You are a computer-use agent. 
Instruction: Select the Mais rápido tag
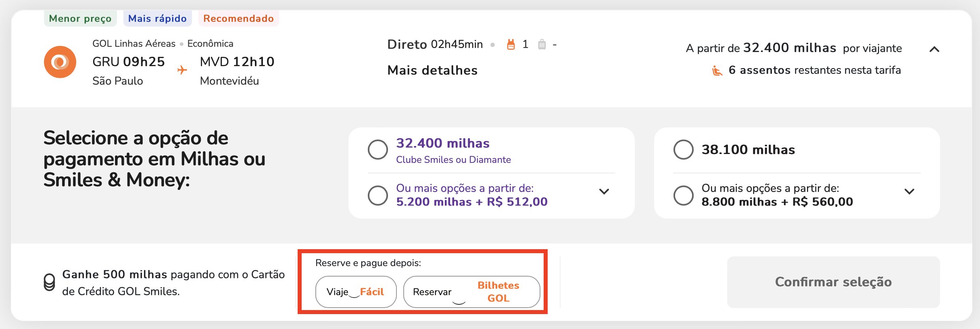(157, 19)
